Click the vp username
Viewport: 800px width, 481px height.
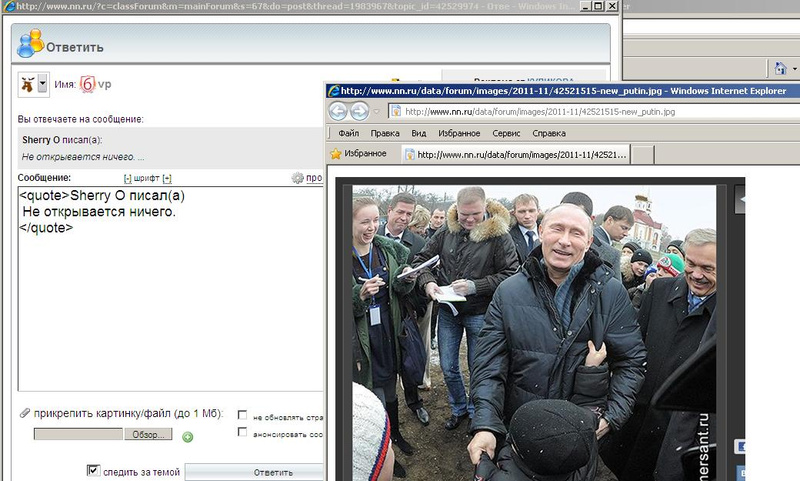(104, 84)
